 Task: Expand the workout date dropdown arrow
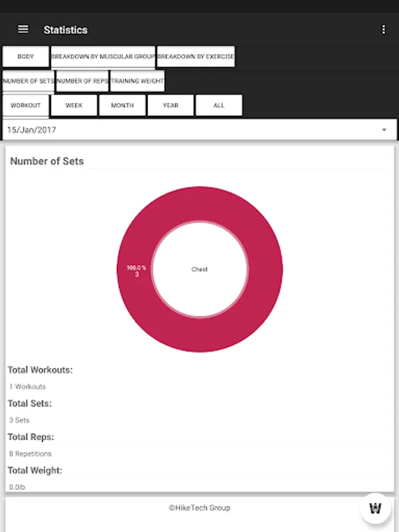pyautogui.click(x=384, y=130)
